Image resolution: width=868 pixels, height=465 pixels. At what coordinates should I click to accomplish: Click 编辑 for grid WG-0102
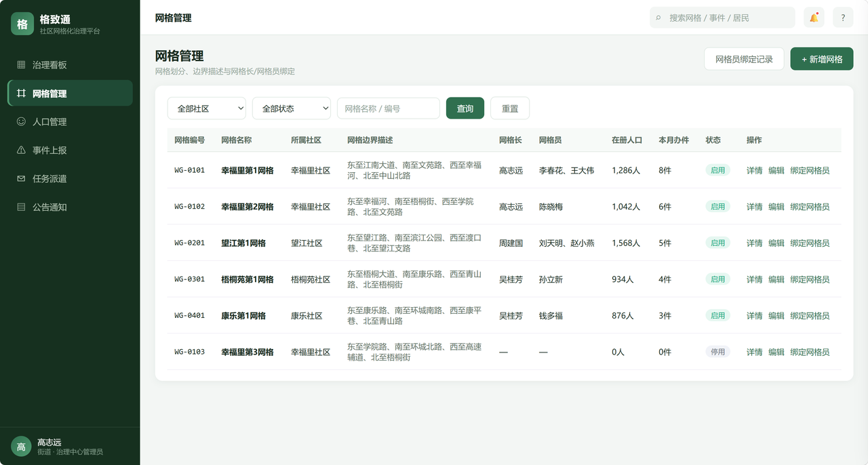click(x=776, y=207)
